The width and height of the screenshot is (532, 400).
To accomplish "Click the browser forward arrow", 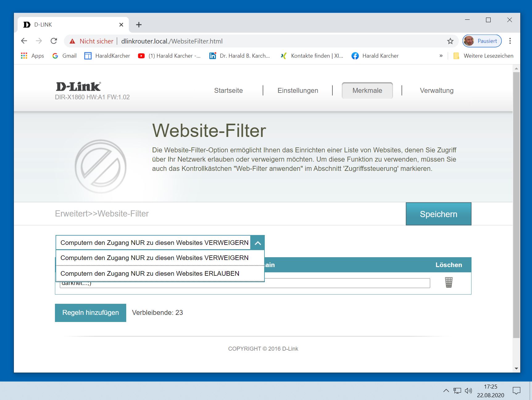I will pyautogui.click(x=39, y=41).
